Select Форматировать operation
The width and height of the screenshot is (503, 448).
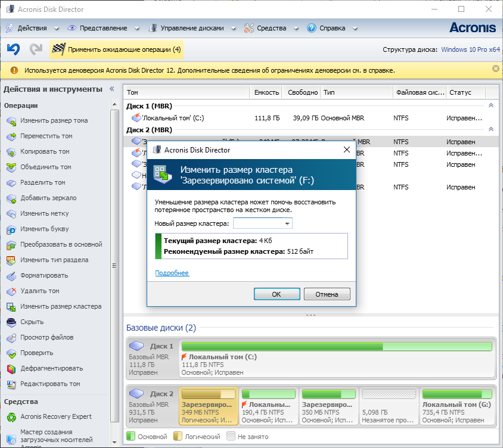pos(44,275)
